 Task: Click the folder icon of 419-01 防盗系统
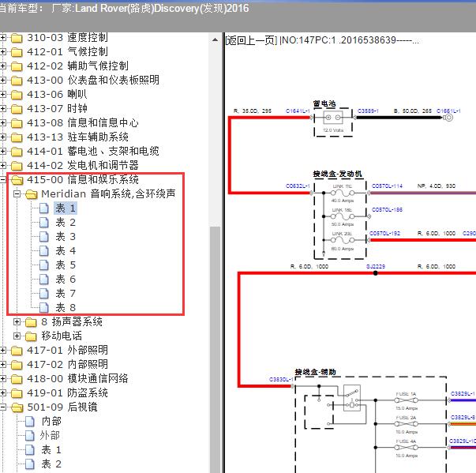(17, 393)
